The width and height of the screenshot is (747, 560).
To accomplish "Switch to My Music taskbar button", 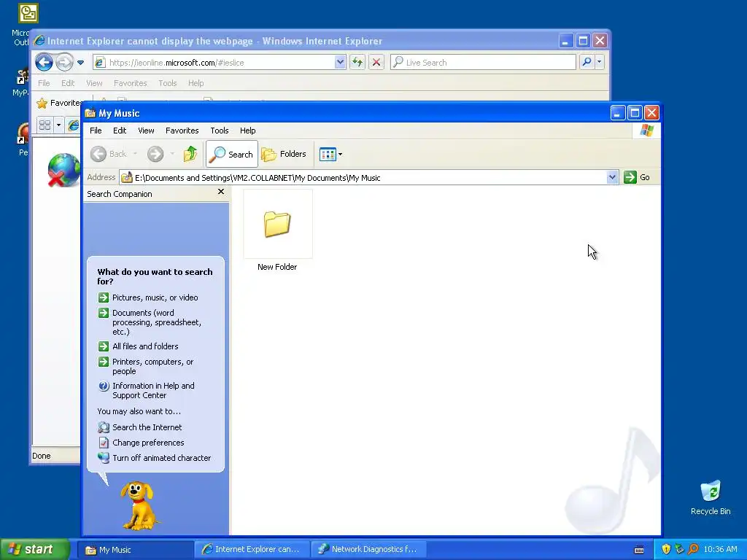I will click(x=135, y=550).
